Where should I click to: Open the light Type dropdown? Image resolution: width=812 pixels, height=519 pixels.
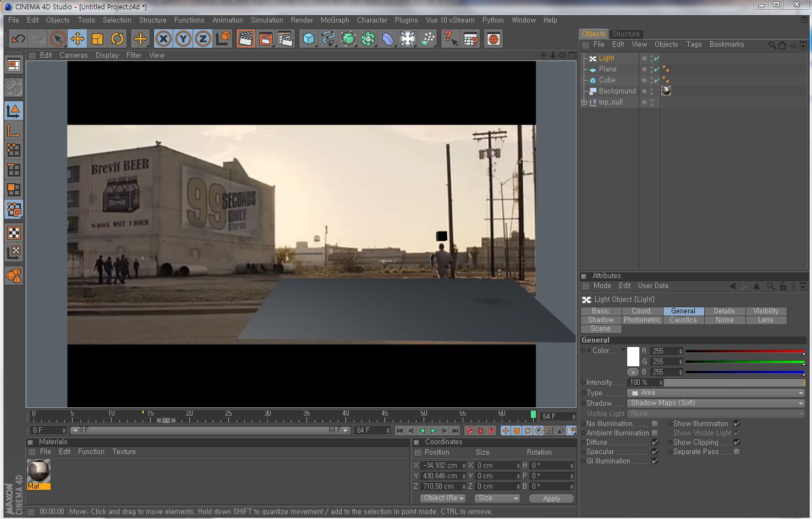(x=716, y=393)
